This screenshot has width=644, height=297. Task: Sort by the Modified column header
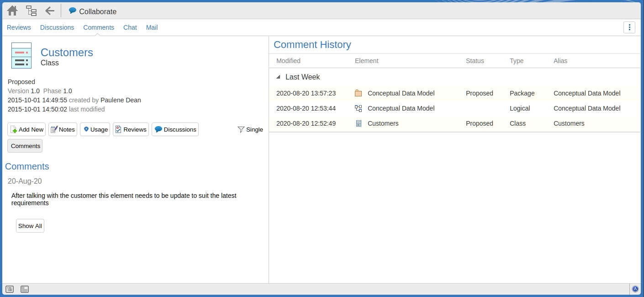(288, 61)
